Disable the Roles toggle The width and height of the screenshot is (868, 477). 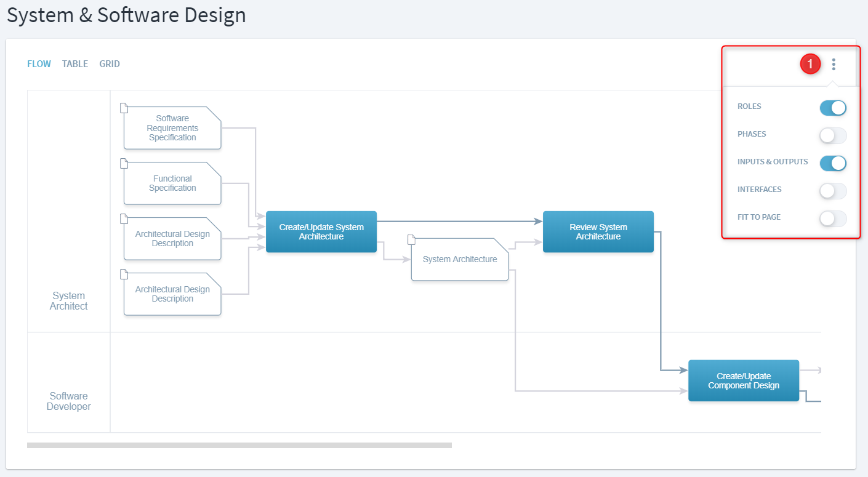[x=833, y=108]
